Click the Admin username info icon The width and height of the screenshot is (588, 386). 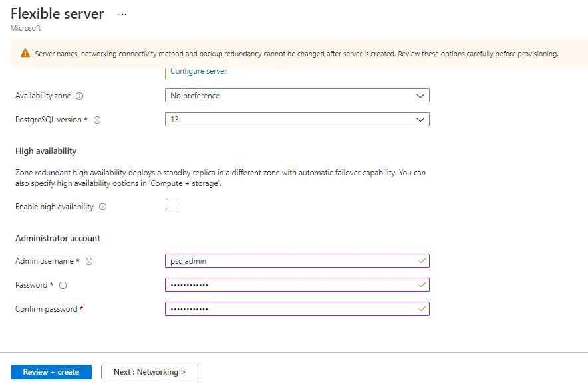tap(89, 260)
